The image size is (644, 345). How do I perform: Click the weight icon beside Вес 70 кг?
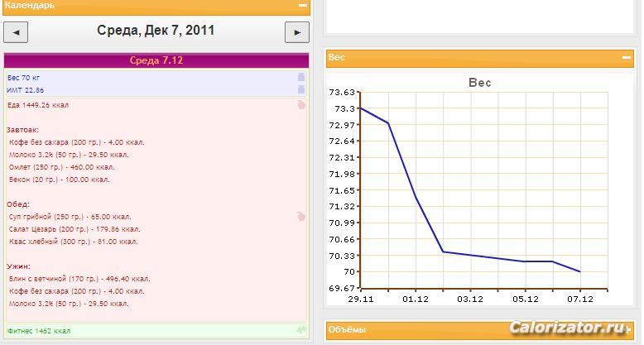pos(301,77)
